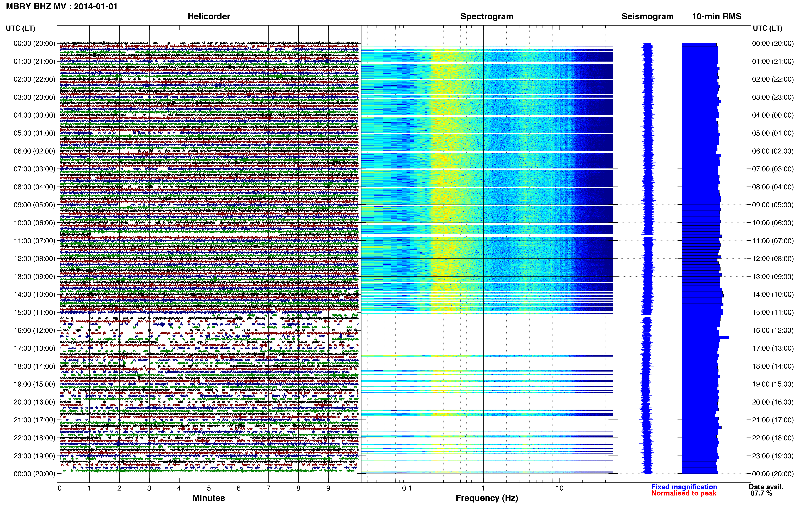This screenshot has height=508, width=812.
Task: Click frequency tick label '10'
Action: [559, 488]
